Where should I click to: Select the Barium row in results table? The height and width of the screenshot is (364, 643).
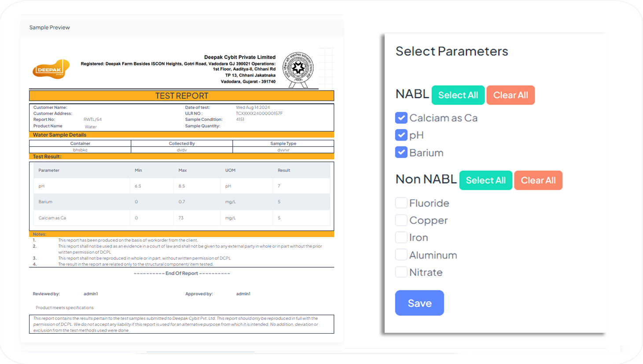click(45, 202)
